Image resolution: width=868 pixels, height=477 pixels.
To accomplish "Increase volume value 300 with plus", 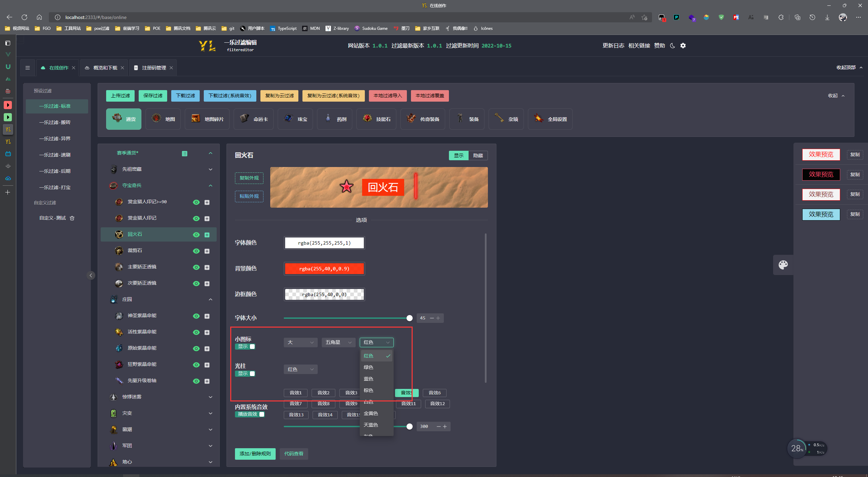I will pyautogui.click(x=445, y=427).
